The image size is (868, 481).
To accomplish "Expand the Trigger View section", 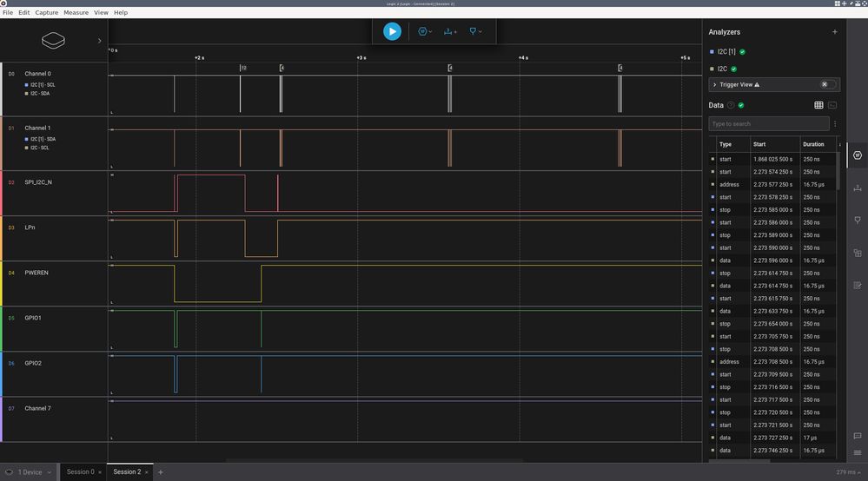I will coord(715,84).
